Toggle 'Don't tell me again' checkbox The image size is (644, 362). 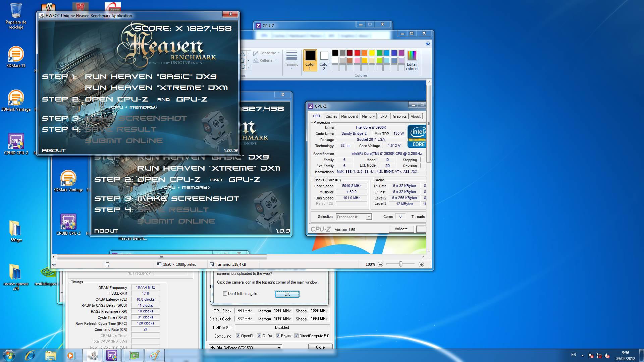225,294
